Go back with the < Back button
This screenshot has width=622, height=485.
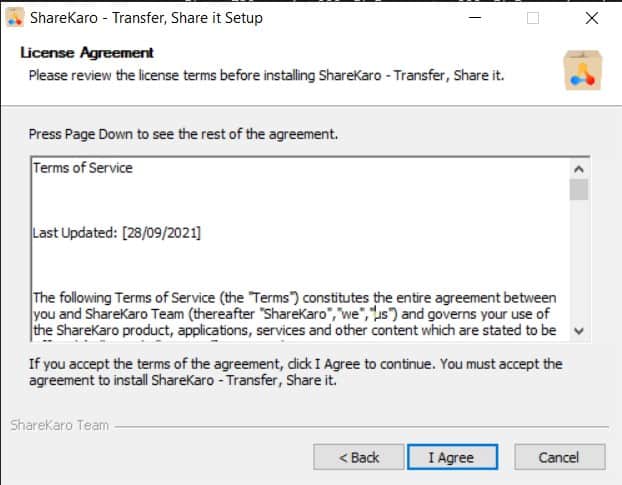tap(359, 457)
